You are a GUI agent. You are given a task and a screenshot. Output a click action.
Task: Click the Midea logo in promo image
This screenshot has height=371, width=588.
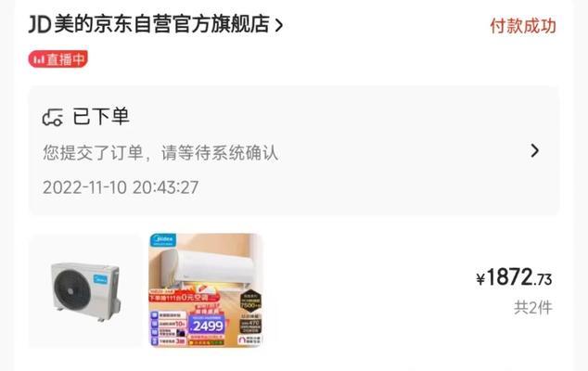(163, 240)
